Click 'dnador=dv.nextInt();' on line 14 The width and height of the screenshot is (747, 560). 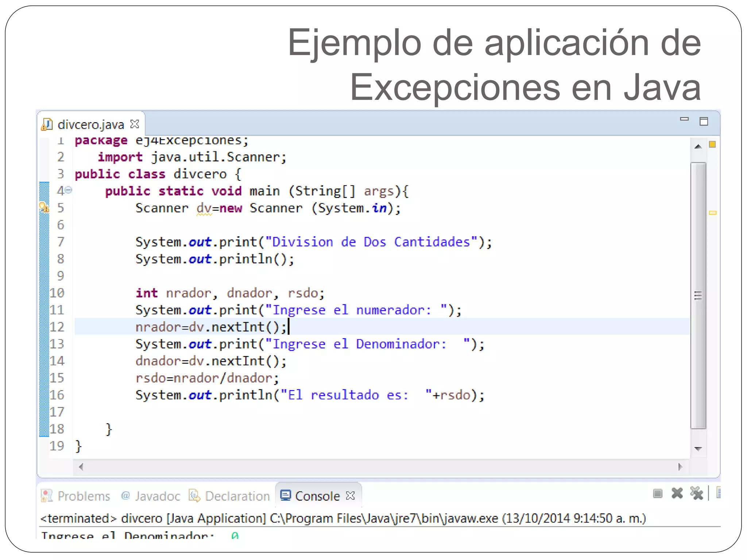211,361
